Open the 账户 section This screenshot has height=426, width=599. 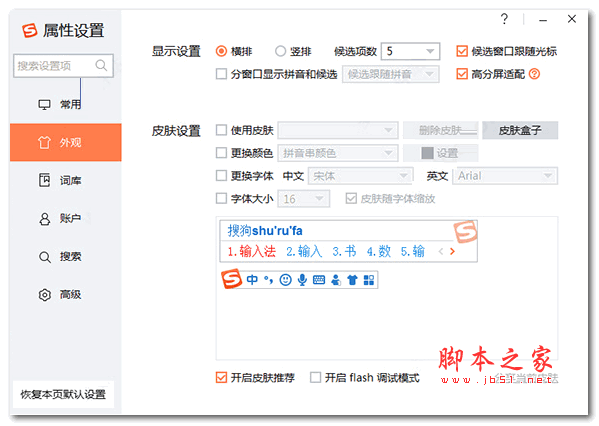pyautogui.click(x=65, y=219)
